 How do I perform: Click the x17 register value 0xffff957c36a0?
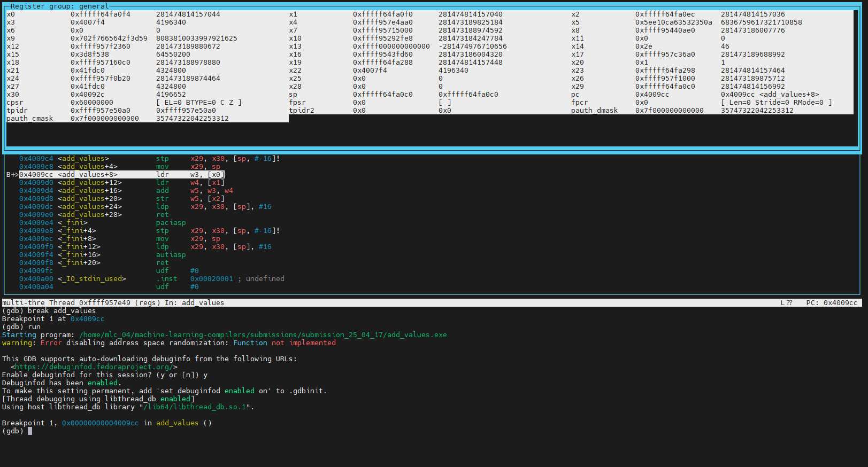(665, 55)
